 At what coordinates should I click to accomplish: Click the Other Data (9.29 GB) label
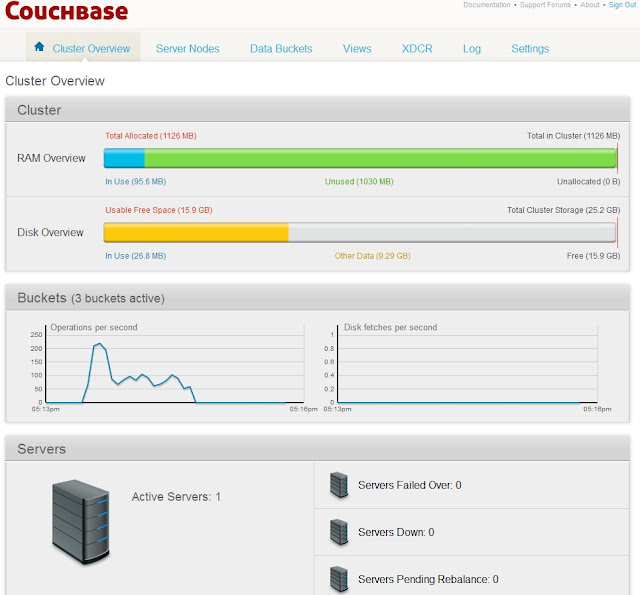(x=372, y=256)
